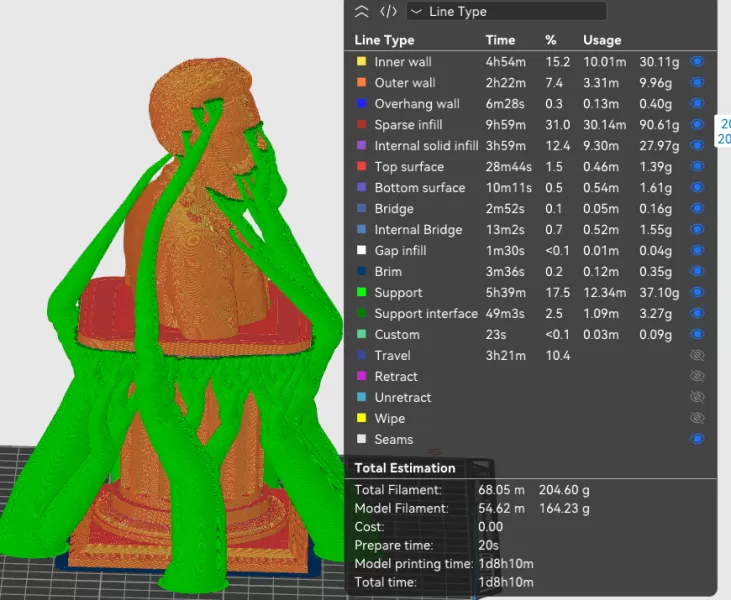Select the Internal Bridge row label

pyautogui.click(x=418, y=229)
